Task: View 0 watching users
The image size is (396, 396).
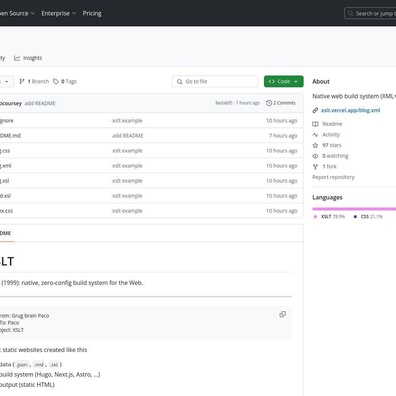Action: click(335, 156)
